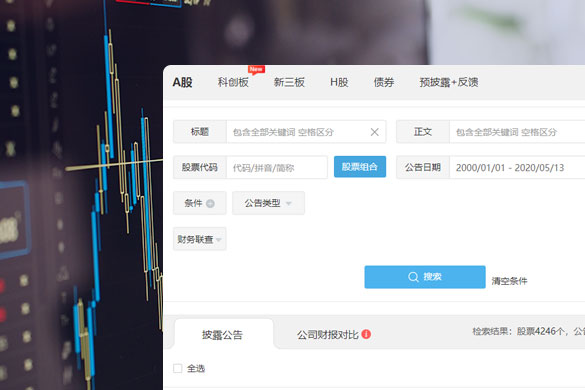Go to the 预披露+反馈 tab
Screen dimensions: 585x390
point(449,82)
